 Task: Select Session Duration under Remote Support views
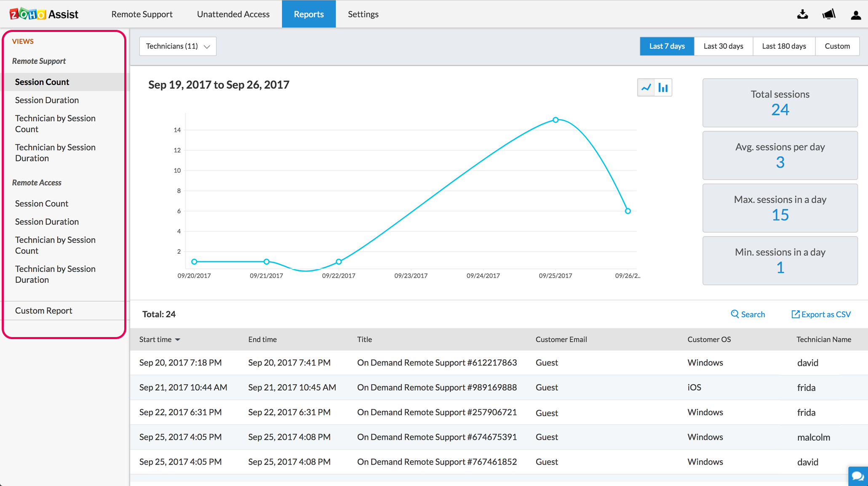pos(47,100)
